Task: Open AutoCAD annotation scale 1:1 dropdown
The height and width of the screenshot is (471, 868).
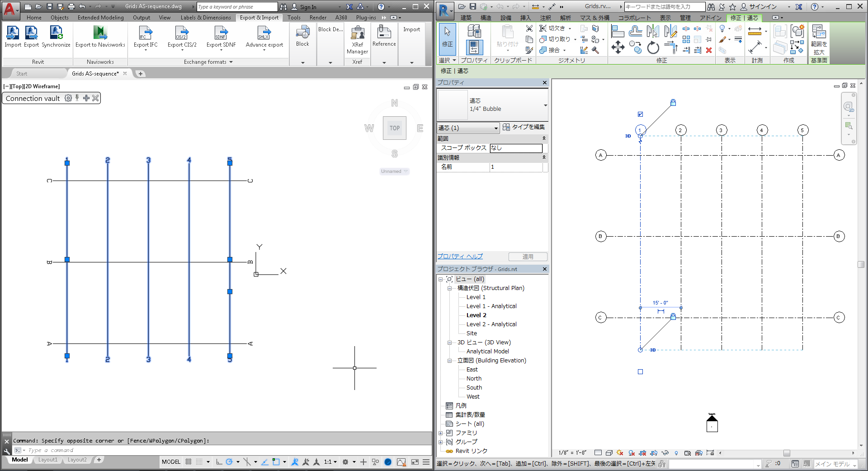Action: pyautogui.click(x=330, y=462)
